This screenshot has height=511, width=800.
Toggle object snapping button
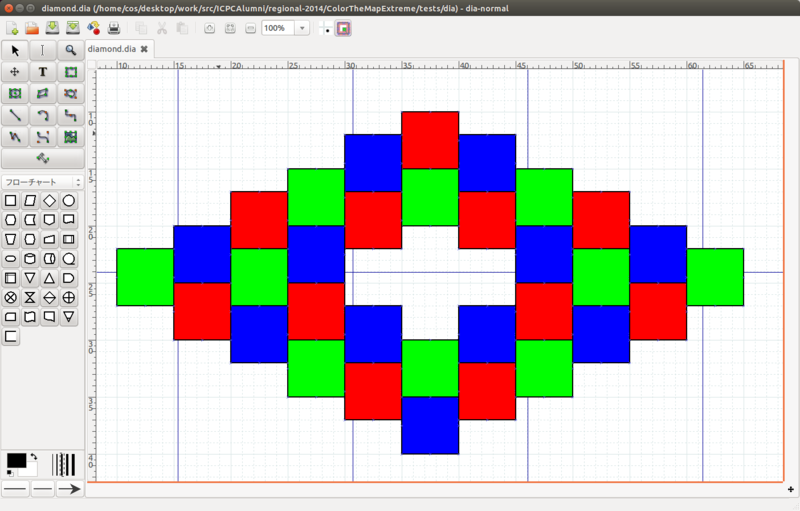click(x=343, y=29)
